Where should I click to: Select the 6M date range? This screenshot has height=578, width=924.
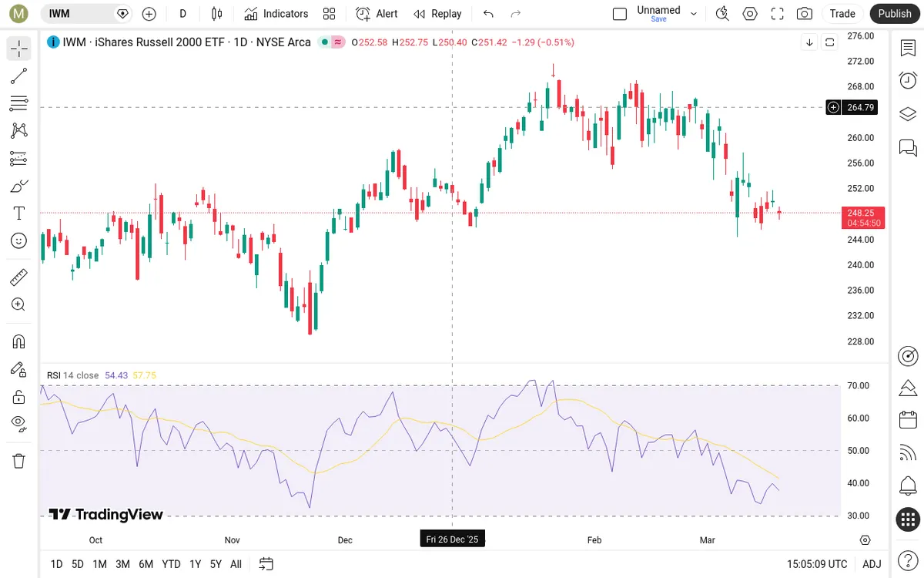pos(146,564)
